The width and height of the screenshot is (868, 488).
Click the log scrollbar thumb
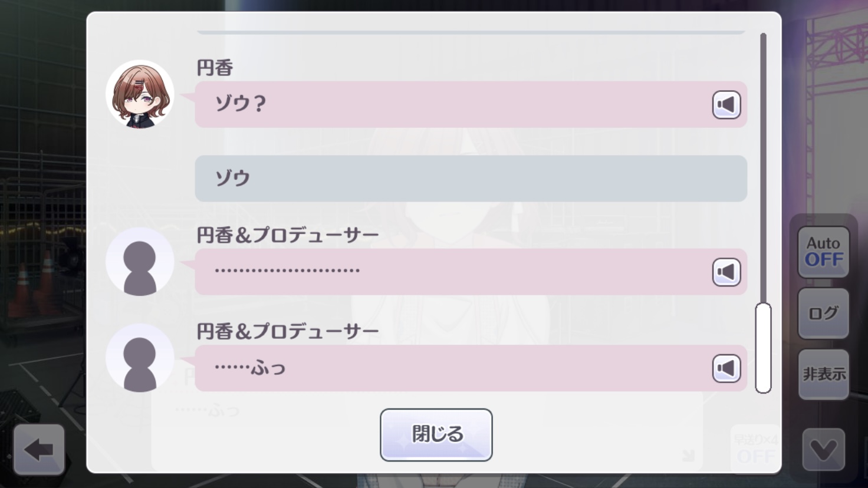(x=763, y=348)
